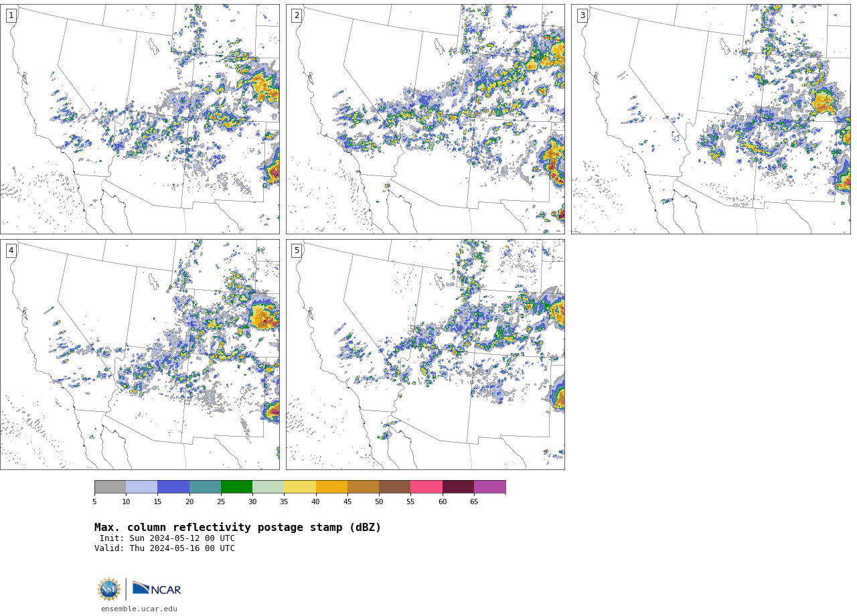The width and height of the screenshot is (857, 616).
Task: Click the maroon 60-65 dBZ swatch
Action: click(458, 487)
